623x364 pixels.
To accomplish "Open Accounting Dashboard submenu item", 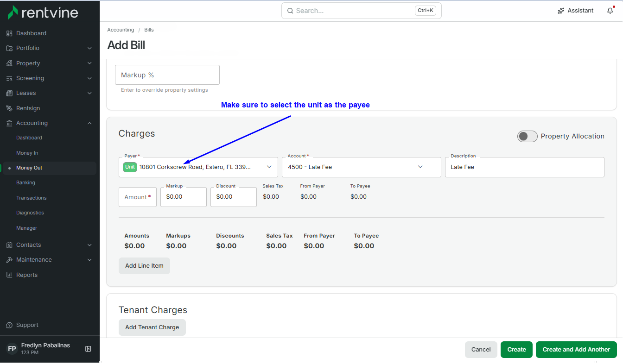I will [29, 138].
